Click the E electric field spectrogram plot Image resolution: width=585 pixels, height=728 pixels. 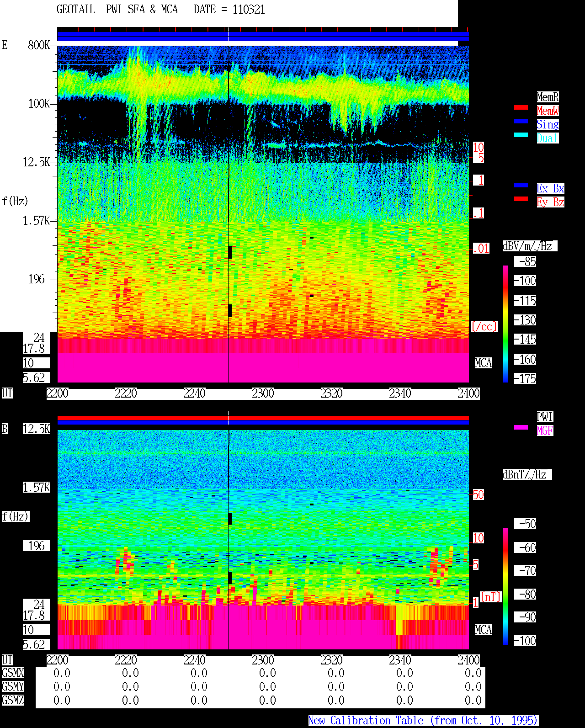[x=263, y=214]
